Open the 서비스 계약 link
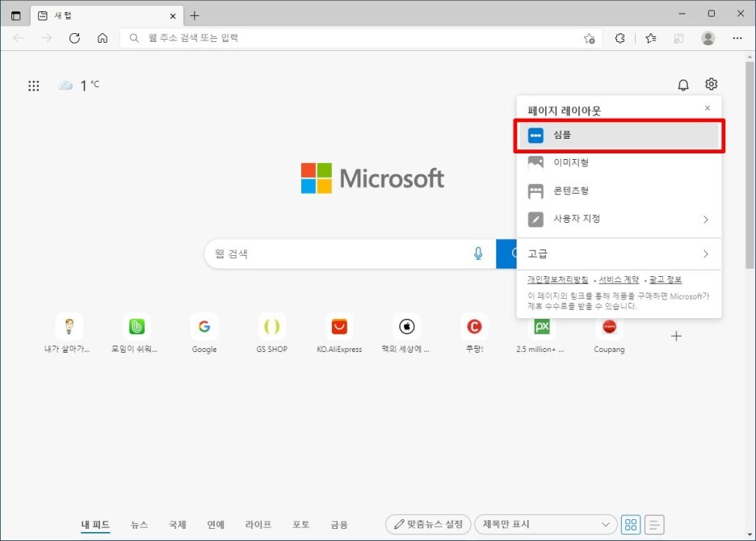756x541 pixels. [x=619, y=279]
